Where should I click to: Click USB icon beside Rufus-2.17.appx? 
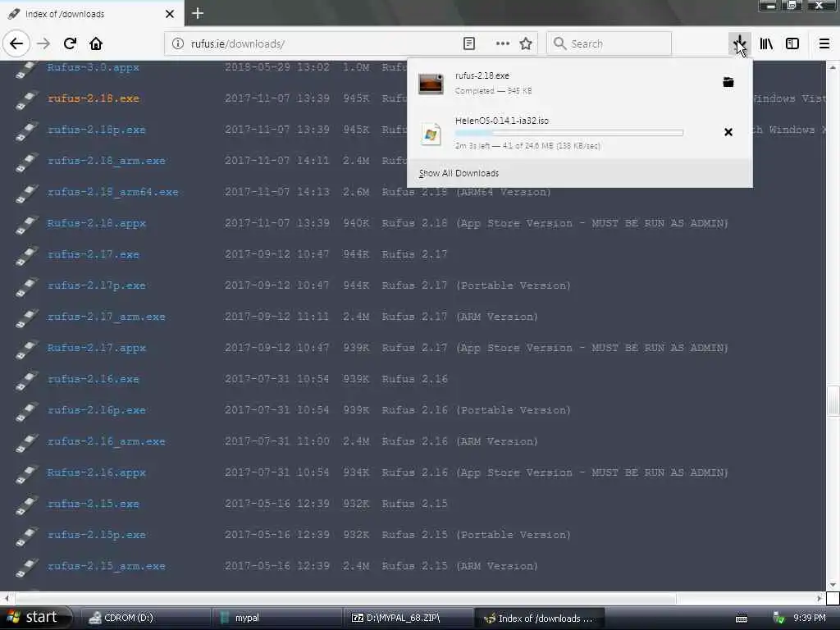(x=26, y=349)
